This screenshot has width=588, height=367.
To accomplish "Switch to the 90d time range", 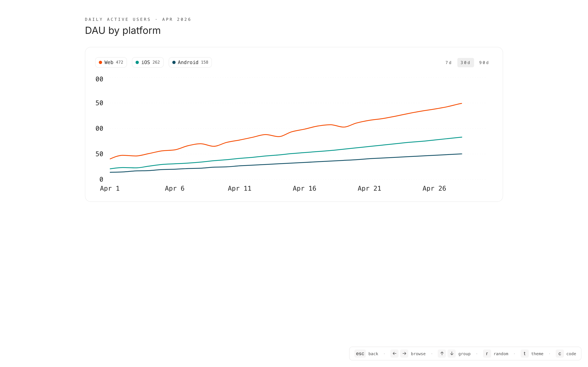I will pos(484,63).
